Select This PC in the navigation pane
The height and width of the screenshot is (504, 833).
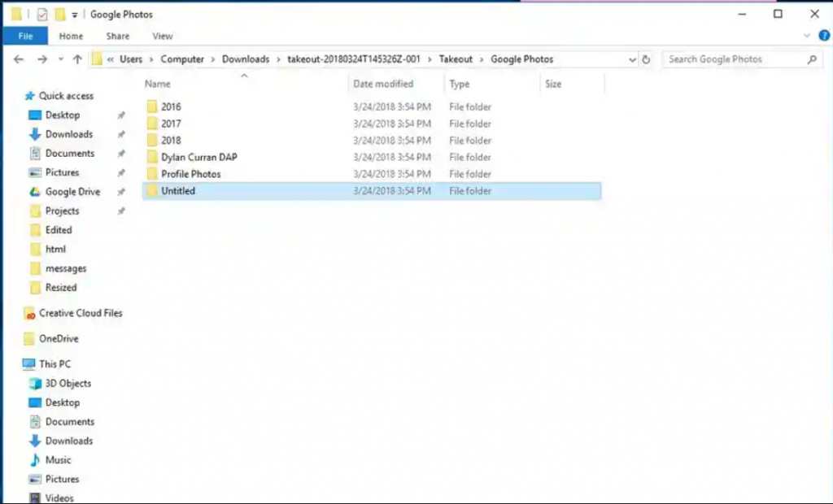55,364
